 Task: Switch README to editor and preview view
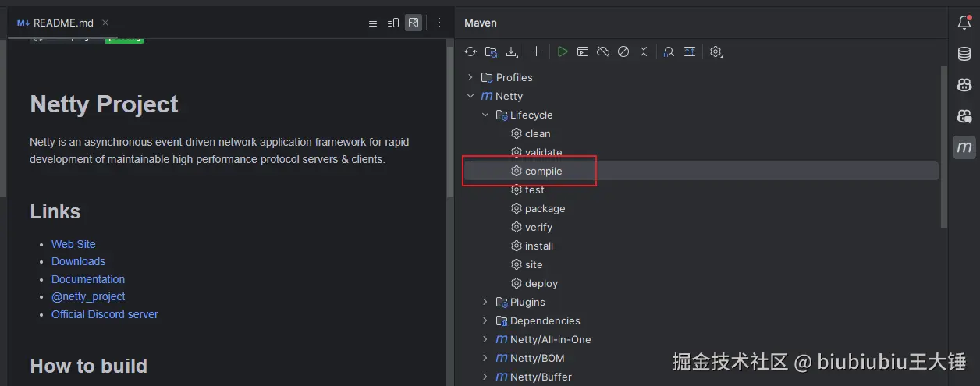393,23
